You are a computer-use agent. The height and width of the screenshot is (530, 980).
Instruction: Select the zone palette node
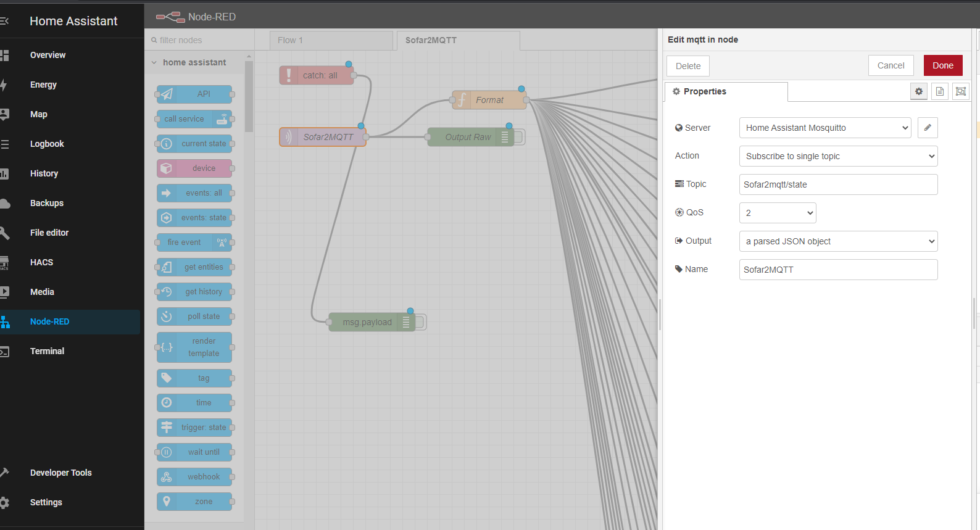194,502
